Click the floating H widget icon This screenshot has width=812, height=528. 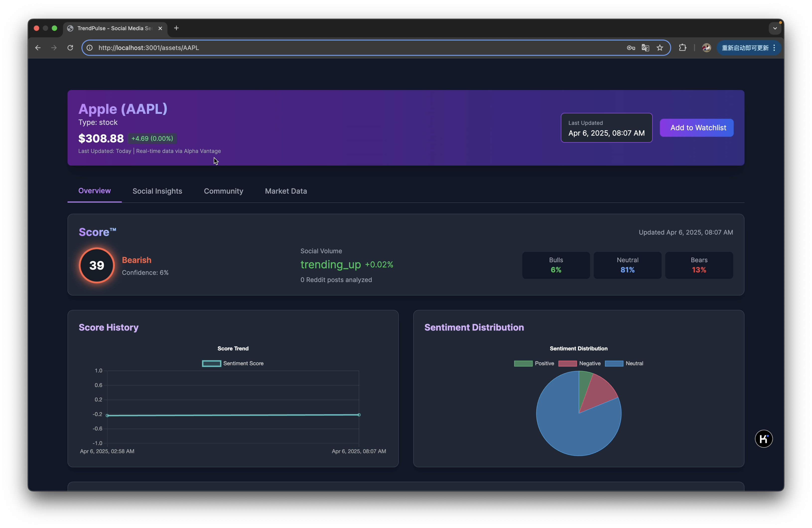coord(763,439)
